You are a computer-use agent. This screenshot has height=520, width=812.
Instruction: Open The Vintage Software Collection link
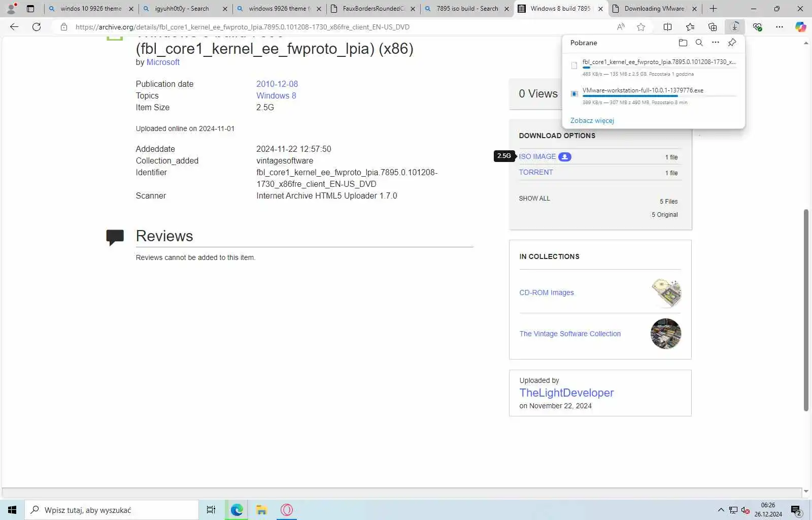(x=570, y=334)
